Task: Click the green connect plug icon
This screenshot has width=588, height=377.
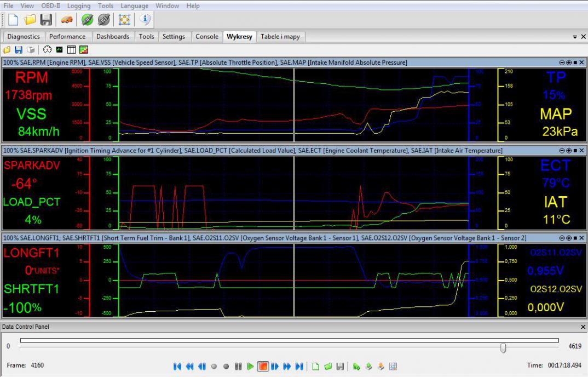Action: coord(87,20)
